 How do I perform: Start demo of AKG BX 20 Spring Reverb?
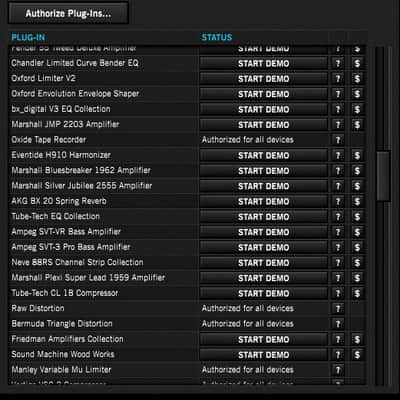pos(264,201)
